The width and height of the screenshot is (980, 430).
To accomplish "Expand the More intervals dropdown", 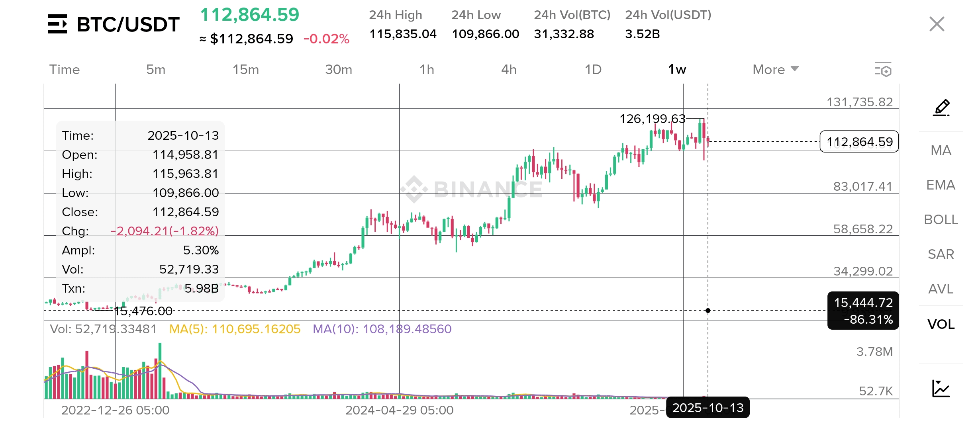I will pyautogui.click(x=775, y=70).
